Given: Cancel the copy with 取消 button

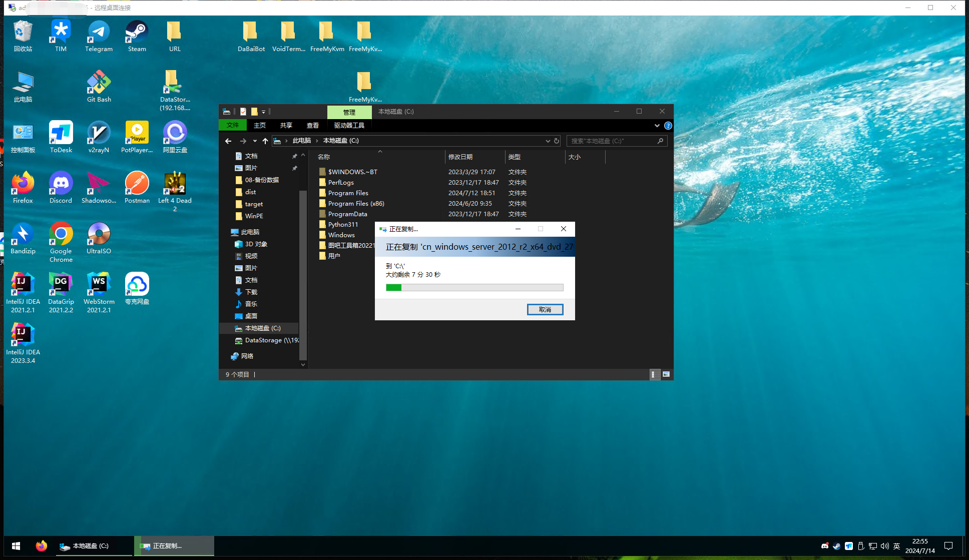Looking at the screenshot, I should click(x=545, y=310).
